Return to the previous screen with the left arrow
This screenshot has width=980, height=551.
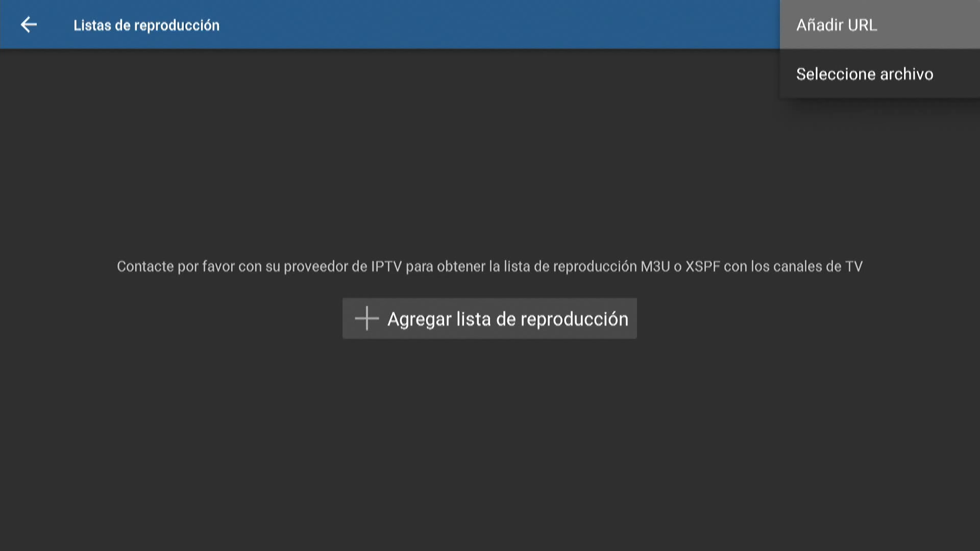(x=29, y=24)
